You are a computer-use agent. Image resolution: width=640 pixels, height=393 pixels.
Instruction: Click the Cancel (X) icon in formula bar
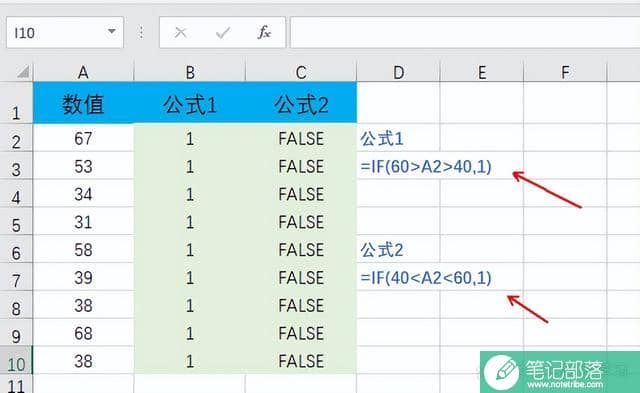click(x=180, y=32)
